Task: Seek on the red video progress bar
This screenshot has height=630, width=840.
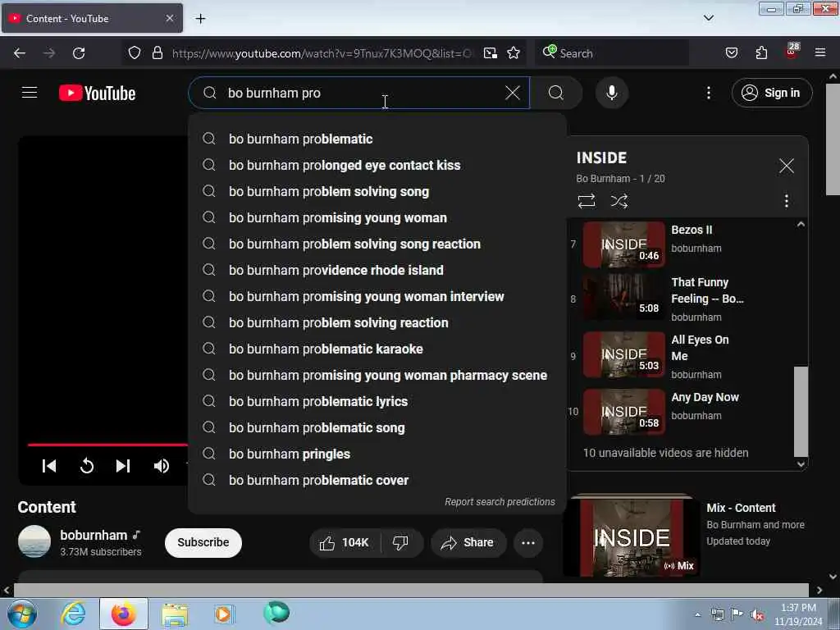Action: [x=107, y=445]
